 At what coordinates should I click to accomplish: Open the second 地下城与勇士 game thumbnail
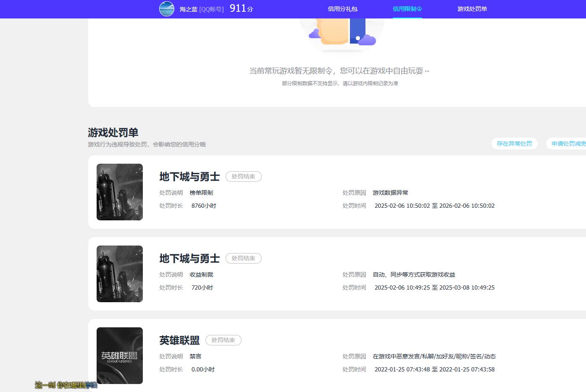pos(120,274)
